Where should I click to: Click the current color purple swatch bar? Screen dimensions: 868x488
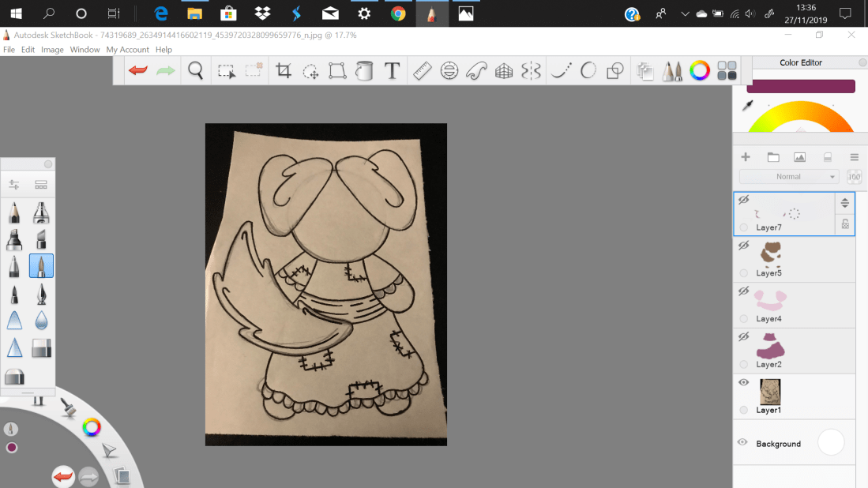click(x=801, y=86)
